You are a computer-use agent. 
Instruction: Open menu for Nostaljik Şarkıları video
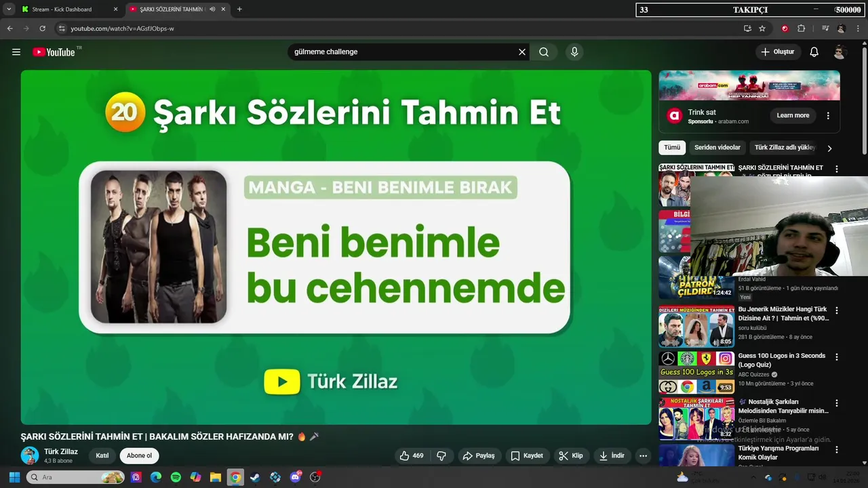[x=836, y=403]
